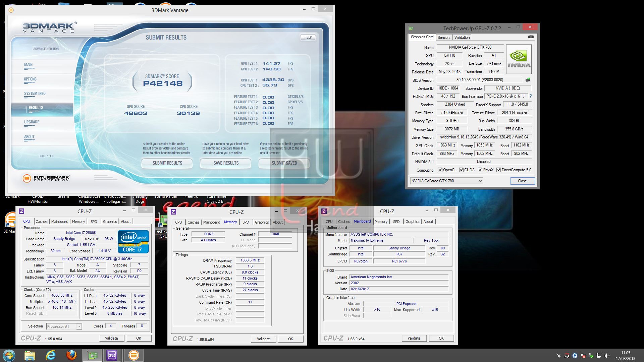Switch to CPU-Z via the taskbar icon

coord(112,355)
